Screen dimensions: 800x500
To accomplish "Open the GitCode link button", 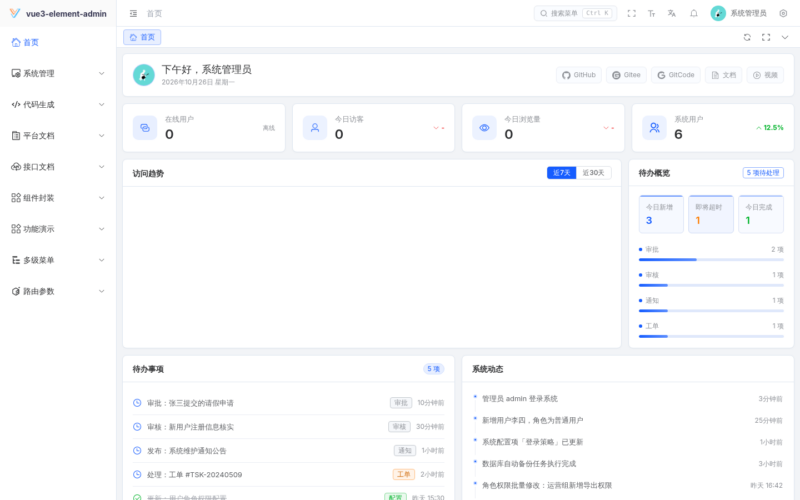I will [x=676, y=75].
